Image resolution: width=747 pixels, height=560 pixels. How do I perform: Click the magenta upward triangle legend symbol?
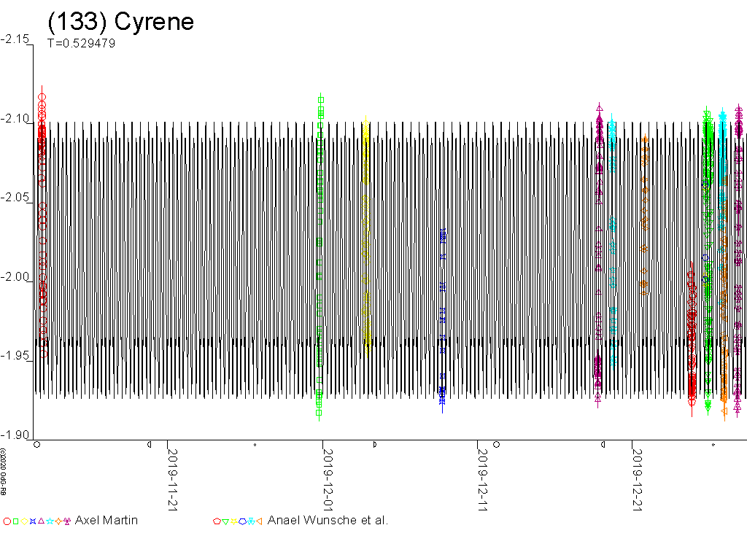[41, 521]
